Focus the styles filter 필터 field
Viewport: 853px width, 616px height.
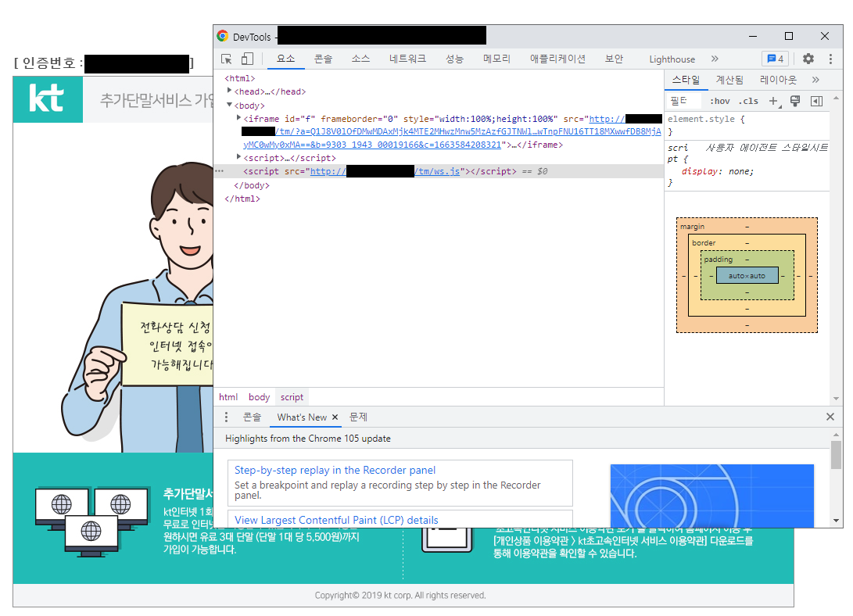point(683,101)
